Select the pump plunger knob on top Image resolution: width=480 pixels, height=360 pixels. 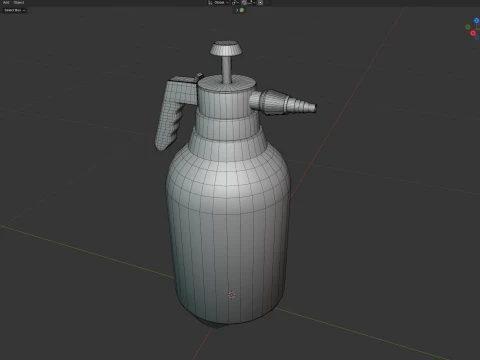[226, 49]
